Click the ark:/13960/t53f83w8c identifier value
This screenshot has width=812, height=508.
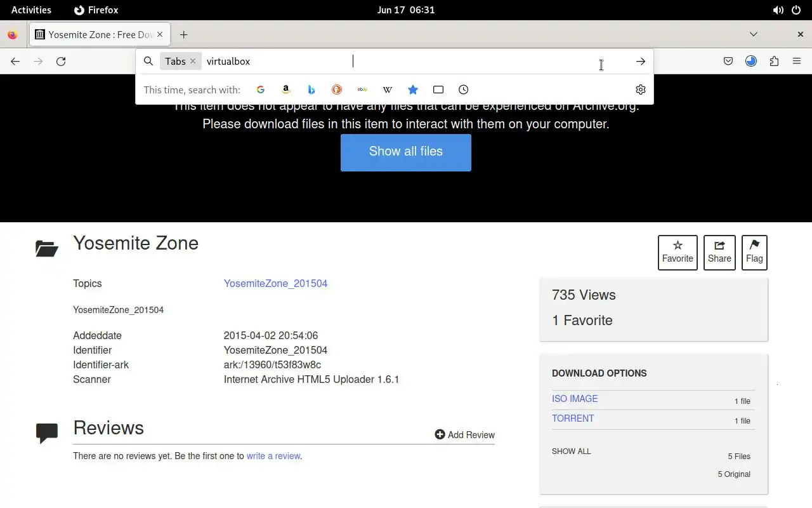272,365
